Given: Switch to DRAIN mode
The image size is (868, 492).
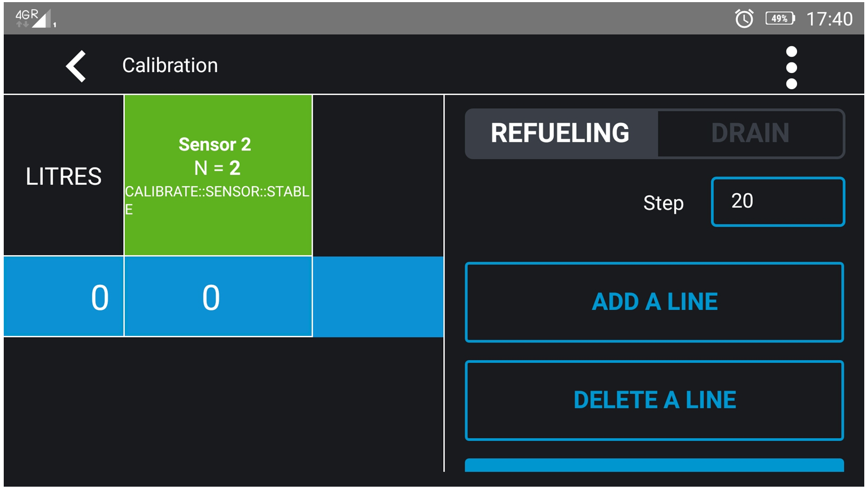Looking at the screenshot, I should pos(750,133).
